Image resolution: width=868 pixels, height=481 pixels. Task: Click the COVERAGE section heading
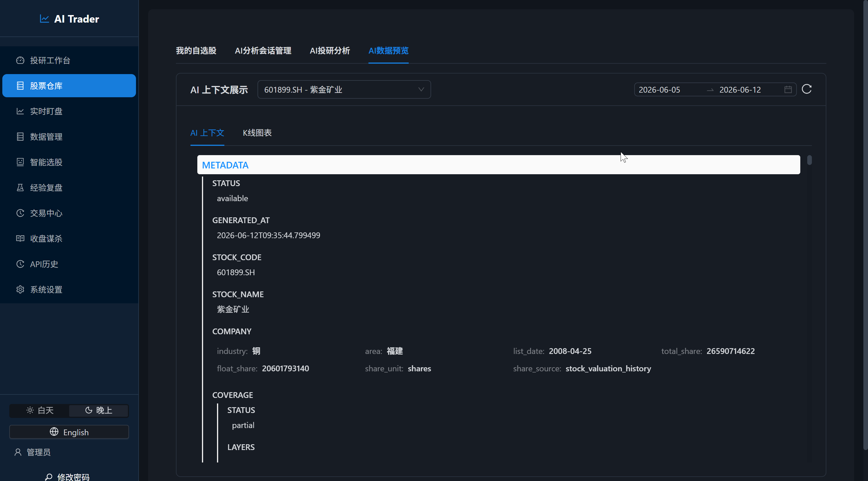233,395
